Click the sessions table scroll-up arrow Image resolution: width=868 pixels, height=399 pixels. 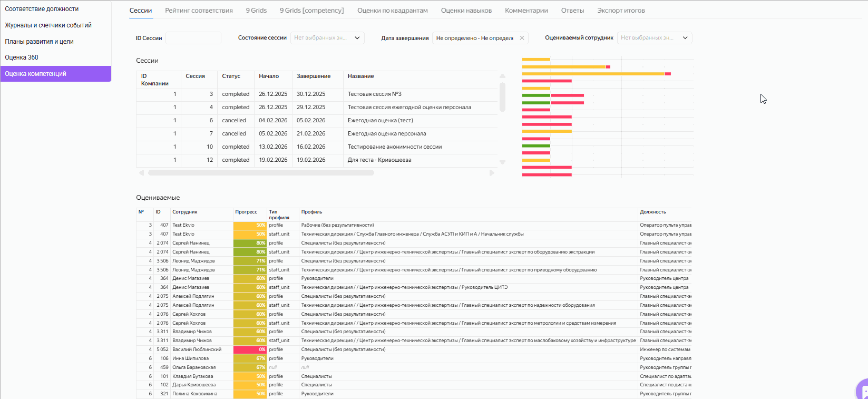tap(502, 76)
